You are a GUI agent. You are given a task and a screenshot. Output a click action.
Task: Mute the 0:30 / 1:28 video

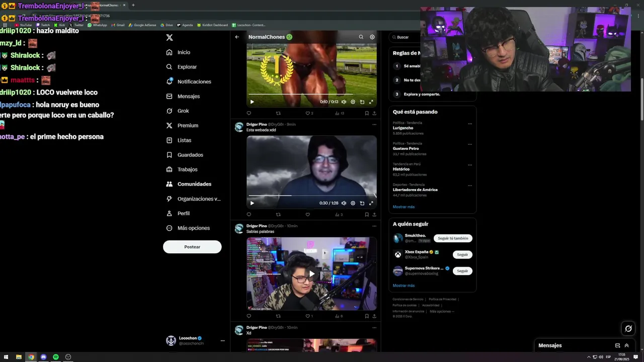point(344,203)
